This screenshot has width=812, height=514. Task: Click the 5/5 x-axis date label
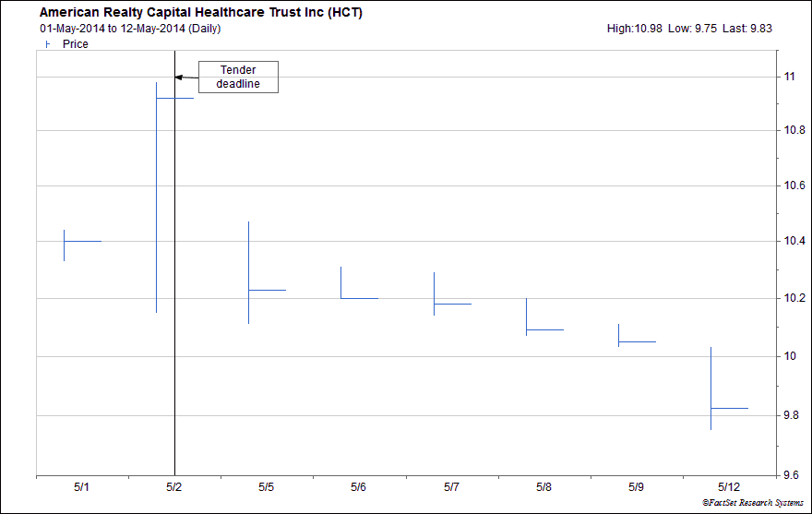266,487
